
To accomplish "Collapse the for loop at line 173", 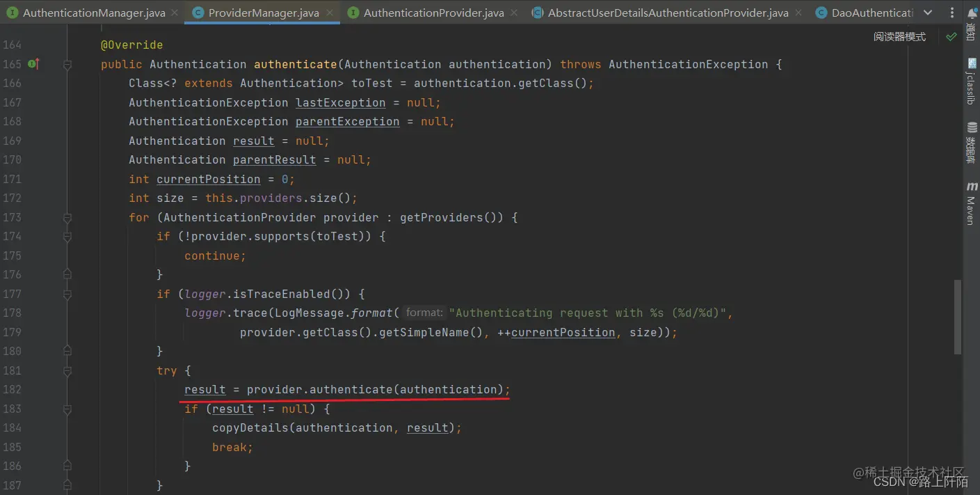I will tap(67, 217).
